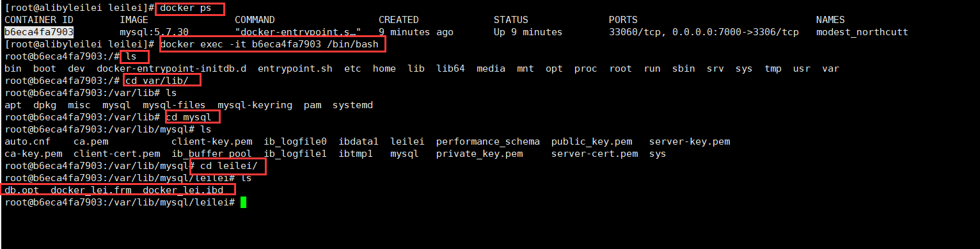Click the highlighted container ID b6eca4fa7903

point(39,32)
